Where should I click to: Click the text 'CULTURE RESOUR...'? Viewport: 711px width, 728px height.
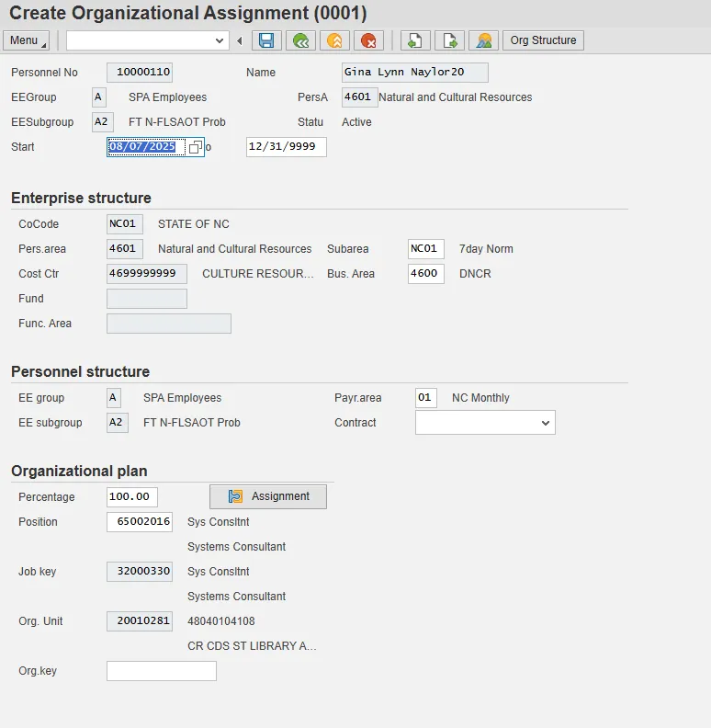(x=257, y=274)
